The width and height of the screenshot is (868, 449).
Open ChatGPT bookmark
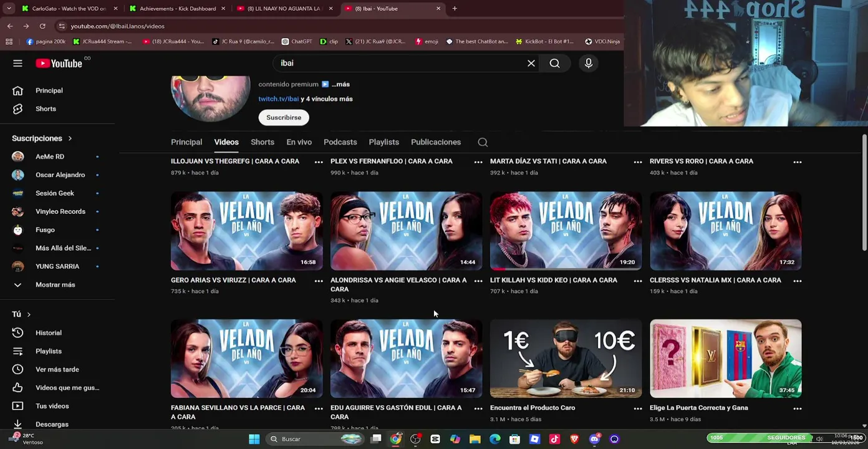pyautogui.click(x=297, y=42)
